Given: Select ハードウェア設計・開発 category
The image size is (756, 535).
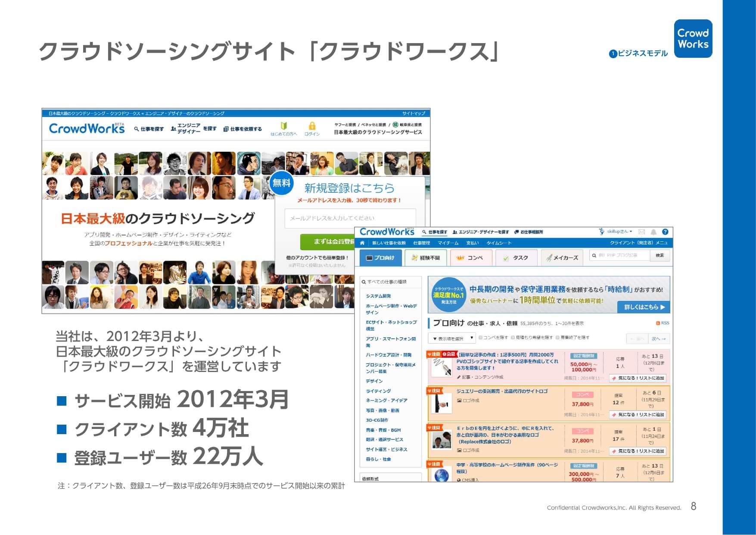Looking at the screenshot, I should [389, 355].
